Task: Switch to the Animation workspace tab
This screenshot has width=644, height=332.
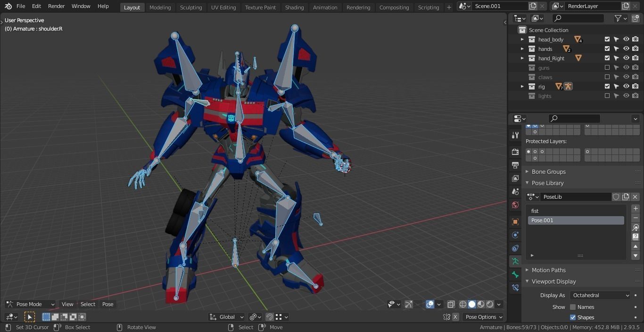Action: coord(325,7)
